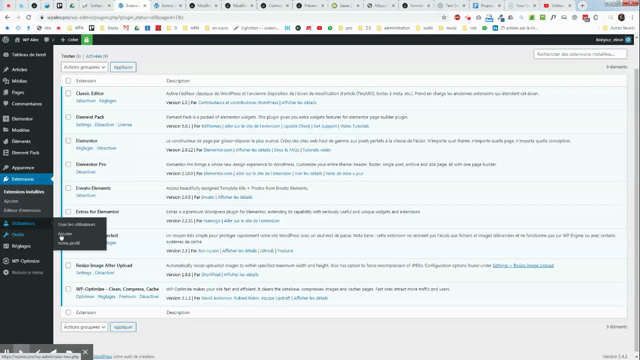
Task: Select Tous les utilisateurs in flyout menu
Action: tap(76, 224)
